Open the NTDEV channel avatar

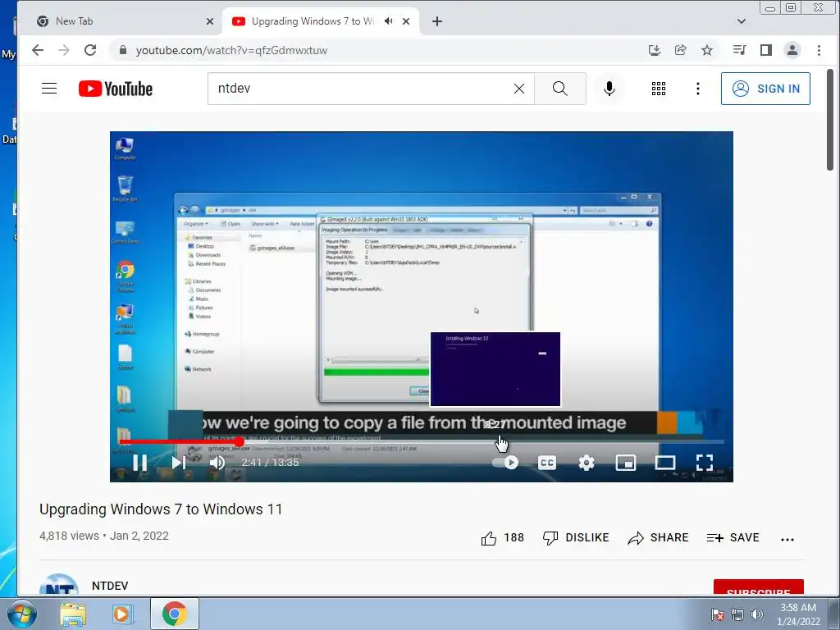(59, 585)
